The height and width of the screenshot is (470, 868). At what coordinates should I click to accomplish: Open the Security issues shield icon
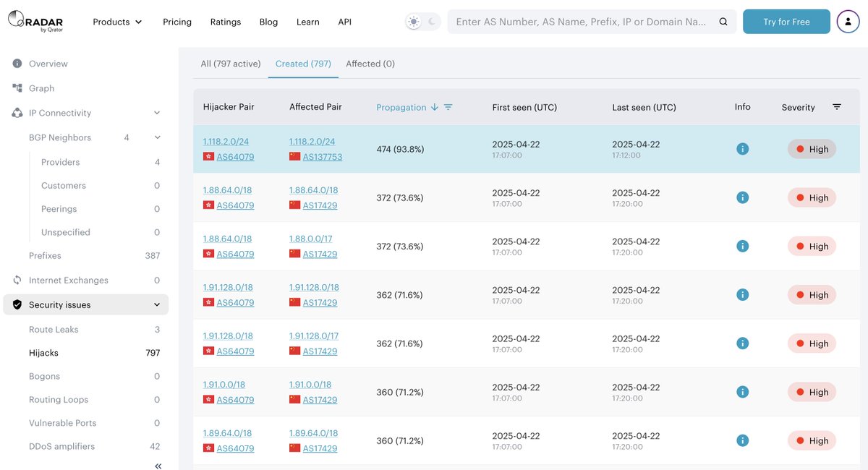pyautogui.click(x=16, y=304)
